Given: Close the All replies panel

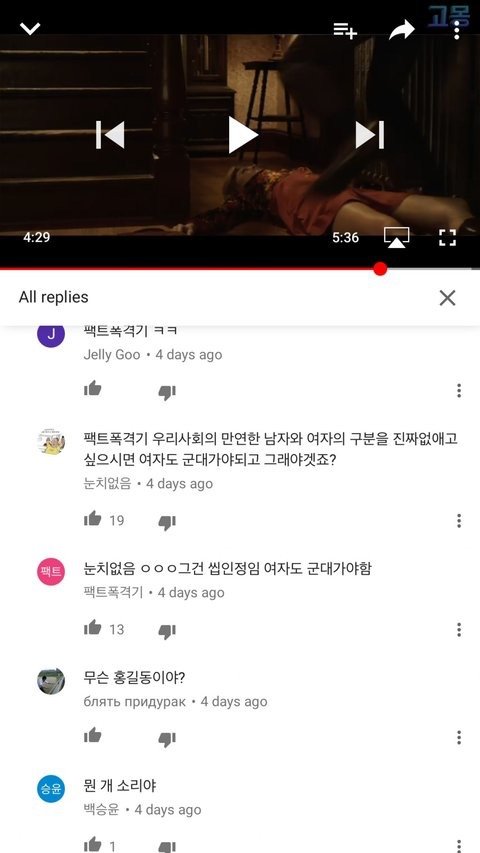Looking at the screenshot, I should (447, 298).
